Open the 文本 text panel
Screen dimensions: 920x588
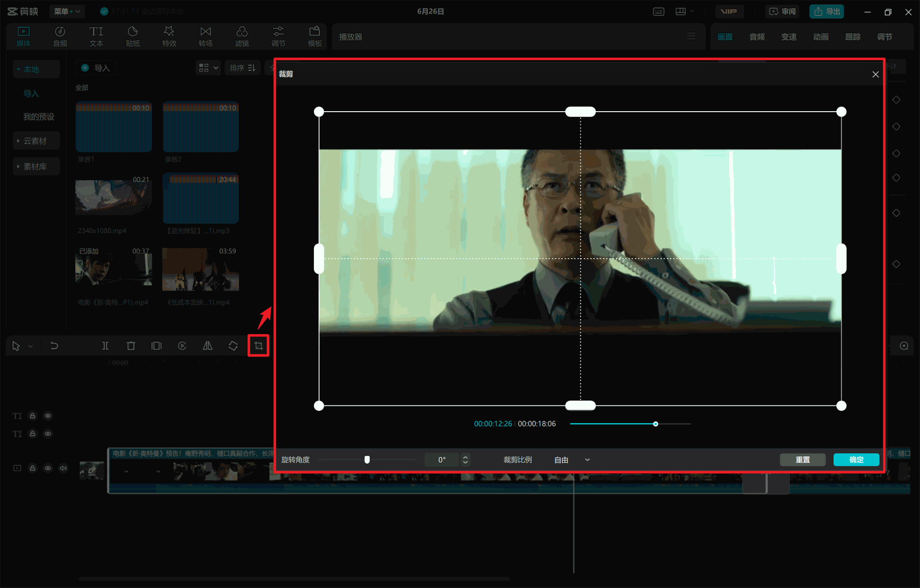coord(96,36)
